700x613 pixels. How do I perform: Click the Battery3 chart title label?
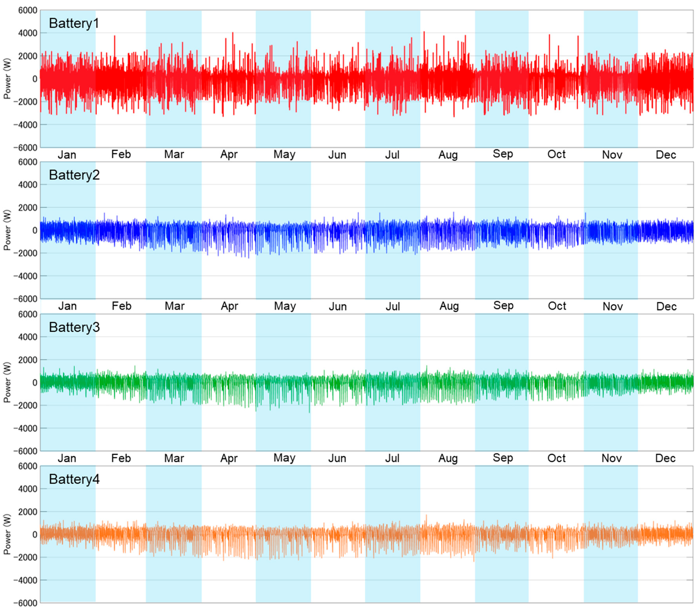74,327
